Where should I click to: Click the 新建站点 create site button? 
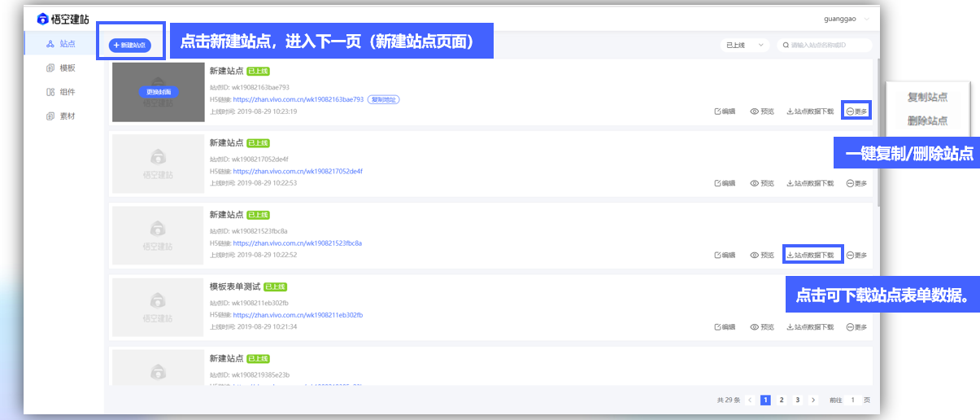click(x=130, y=45)
